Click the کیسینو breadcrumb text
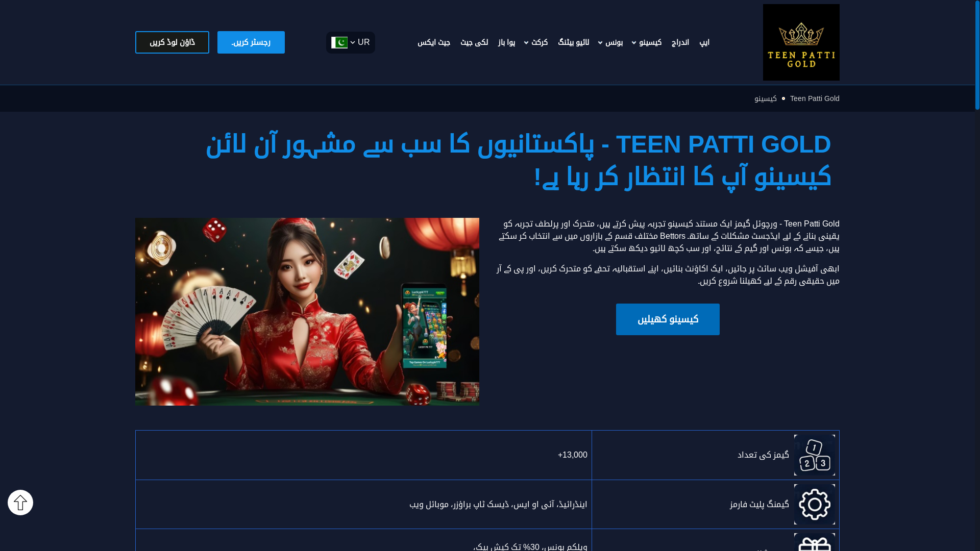Image resolution: width=980 pixels, height=551 pixels. [766, 98]
